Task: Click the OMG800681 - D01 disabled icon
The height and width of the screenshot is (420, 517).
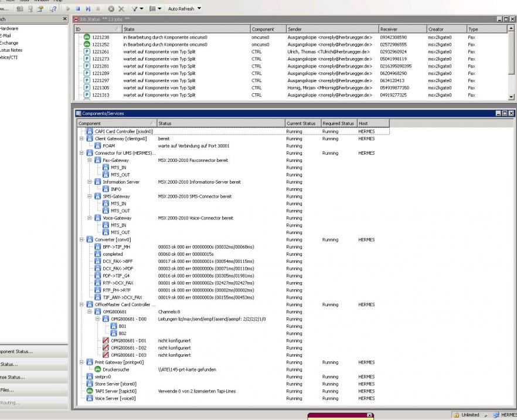Action: (x=106, y=340)
